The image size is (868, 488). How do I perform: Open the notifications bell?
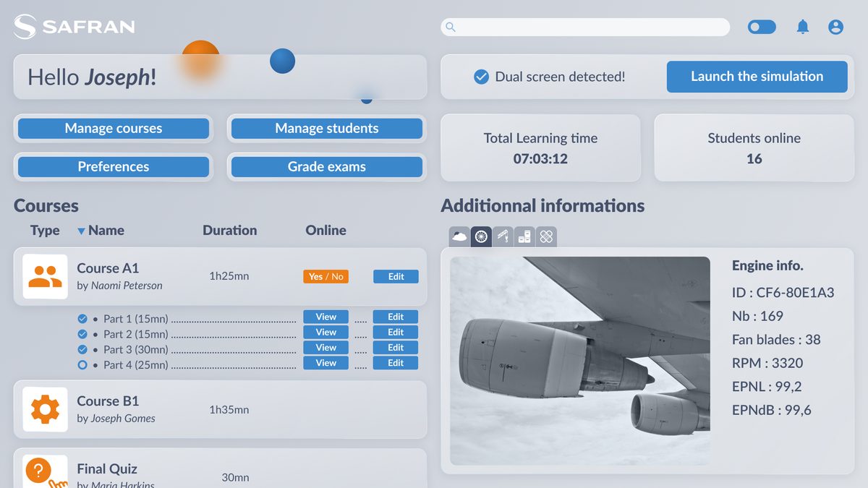pyautogui.click(x=803, y=27)
